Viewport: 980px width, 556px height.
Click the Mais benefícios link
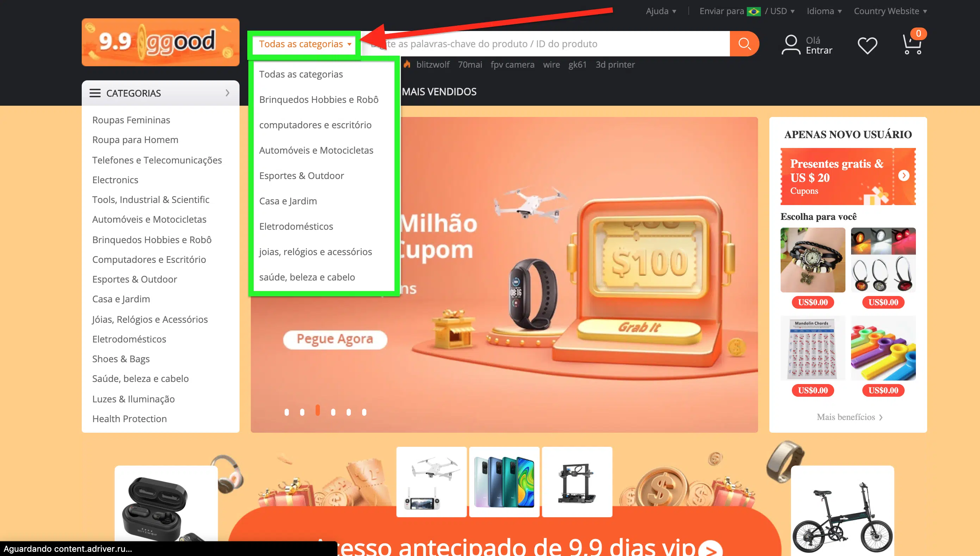pyautogui.click(x=849, y=418)
